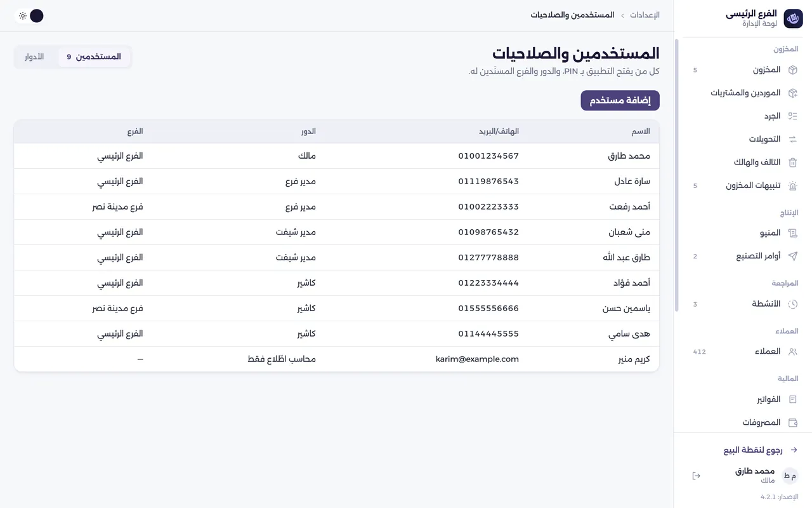Select the user هدى سامي
812x508 pixels.
337,333
